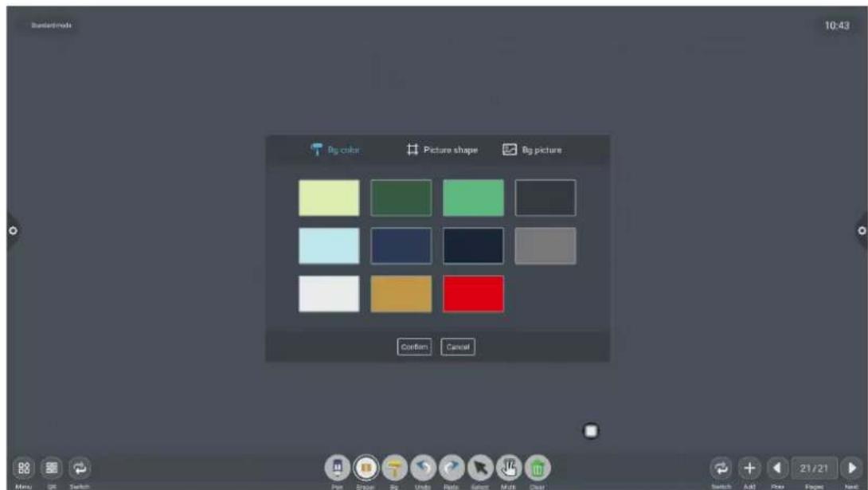Go to the next page
Screen dimensions: 868x490
(851, 468)
